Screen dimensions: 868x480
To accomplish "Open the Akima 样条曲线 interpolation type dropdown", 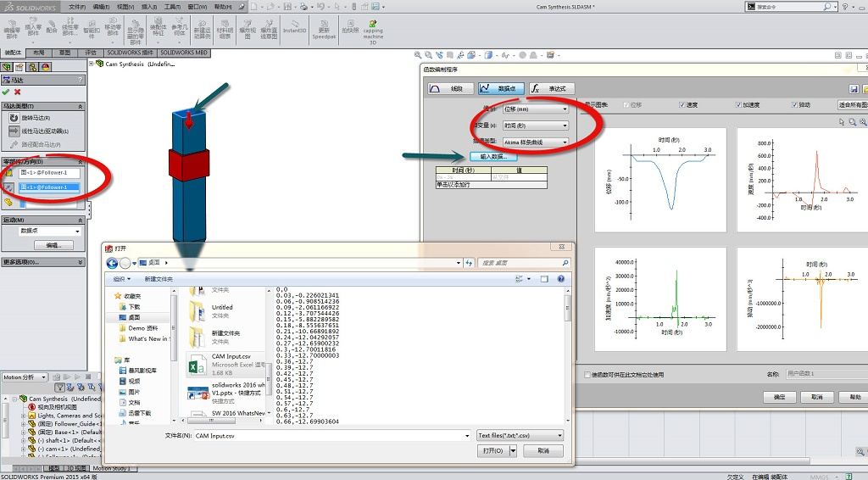I will 535,142.
